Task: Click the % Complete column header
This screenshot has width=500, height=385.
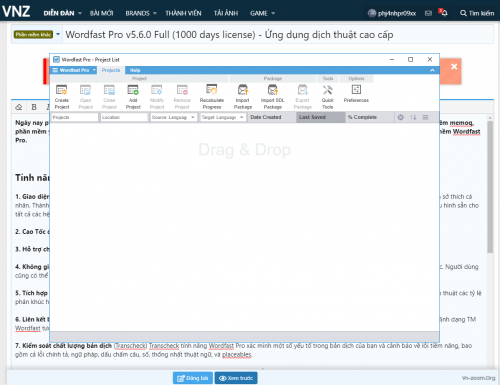Action: 370,117
